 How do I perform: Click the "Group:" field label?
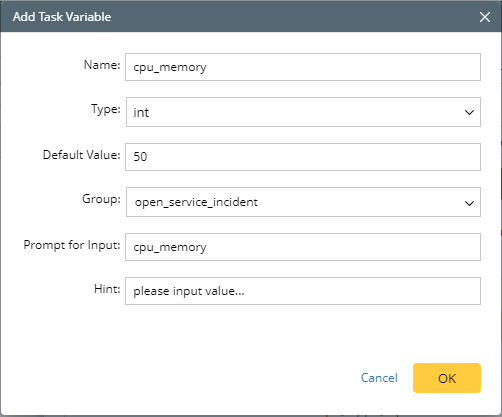[x=101, y=199]
